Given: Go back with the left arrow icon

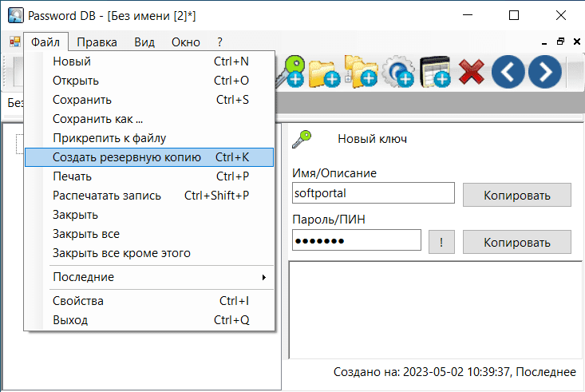Looking at the screenshot, I should coord(508,73).
